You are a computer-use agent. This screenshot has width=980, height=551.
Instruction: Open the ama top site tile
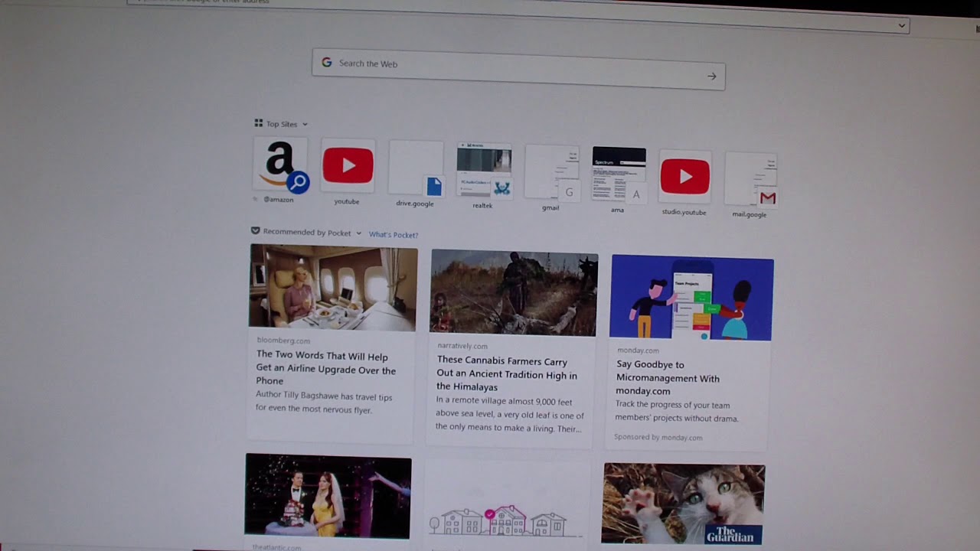(619, 174)
